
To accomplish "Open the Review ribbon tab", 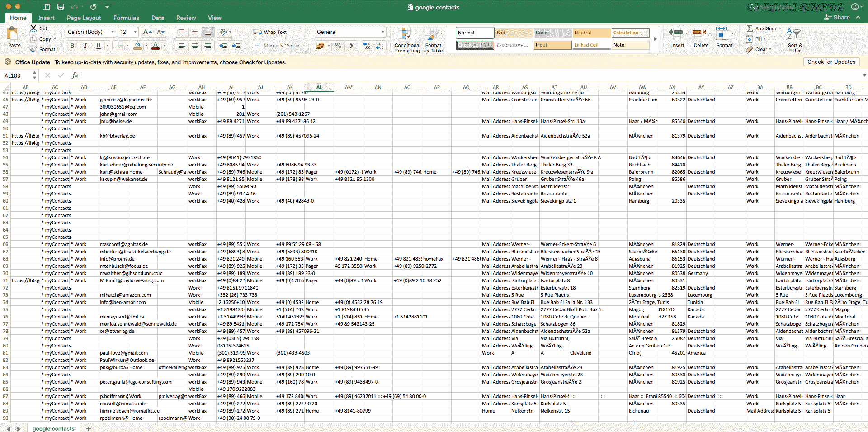I will [186, 18].
